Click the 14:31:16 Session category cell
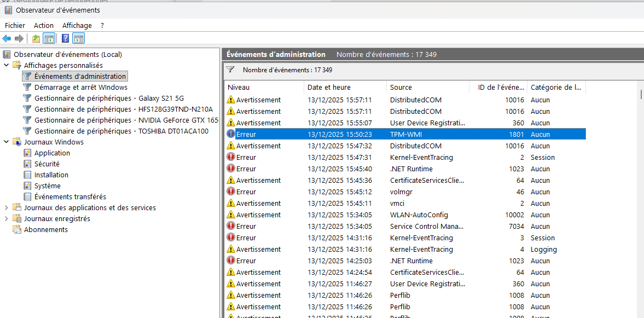The width and height of the screenshot is (644, 318). coord(543,238)
